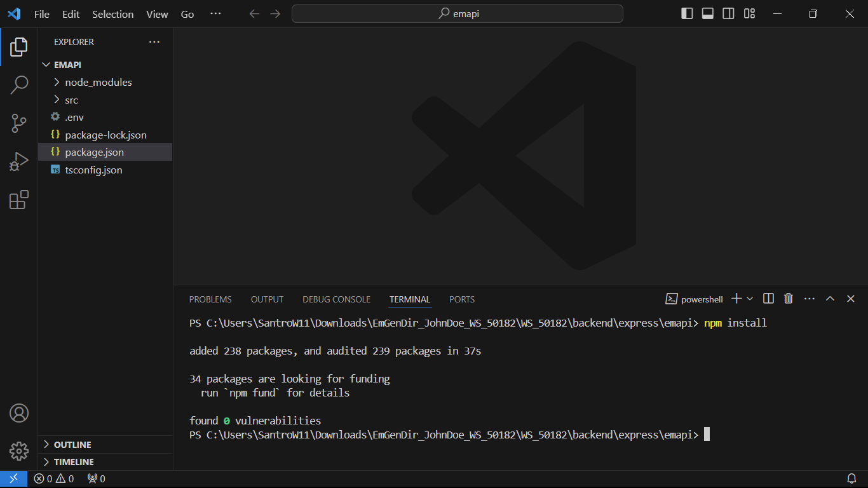Open the terminal launch profile dropdown arrow

coord(750,299)
